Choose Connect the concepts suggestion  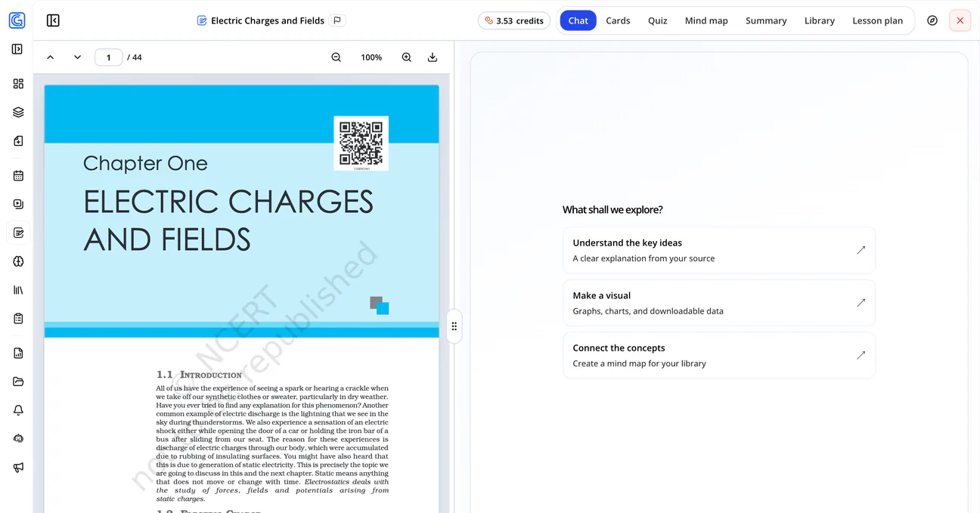[x=719, y=355]
